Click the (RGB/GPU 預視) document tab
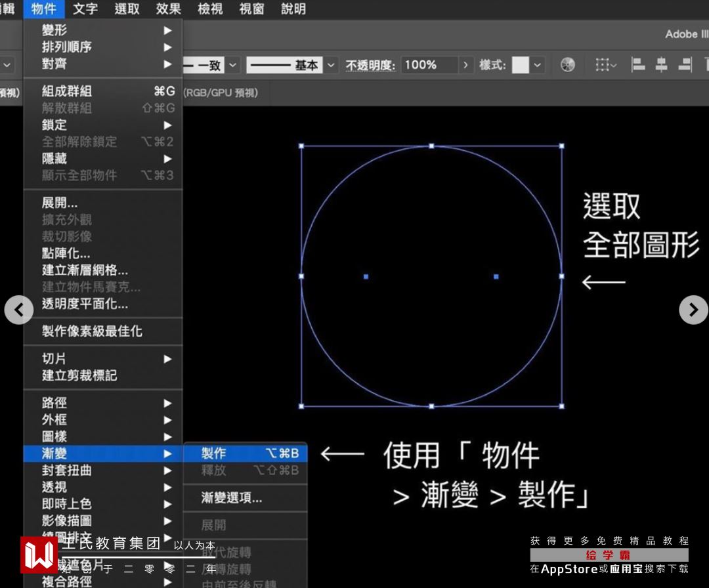The width and height of the screenshot is (709, 588). pyautogui.click(x=221, y=93)
